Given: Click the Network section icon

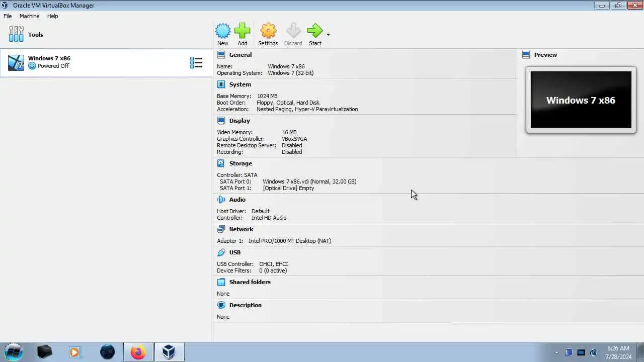Looking at the screenshot, I should click(x=221, y=229).
